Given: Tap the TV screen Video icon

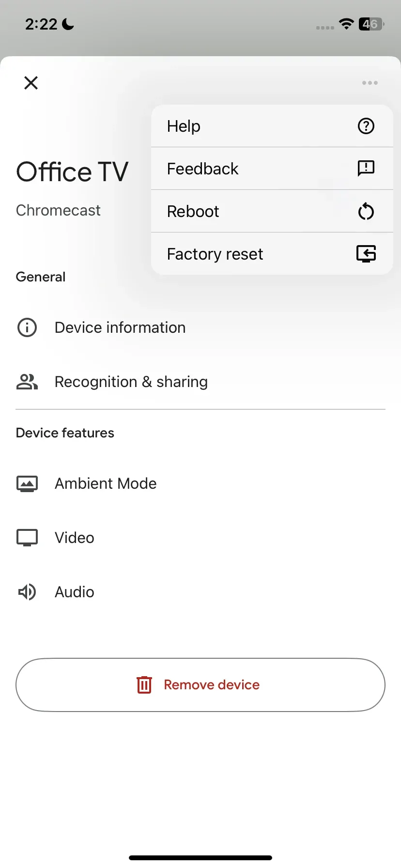Looking at the screenshot, I should (27, 538).
